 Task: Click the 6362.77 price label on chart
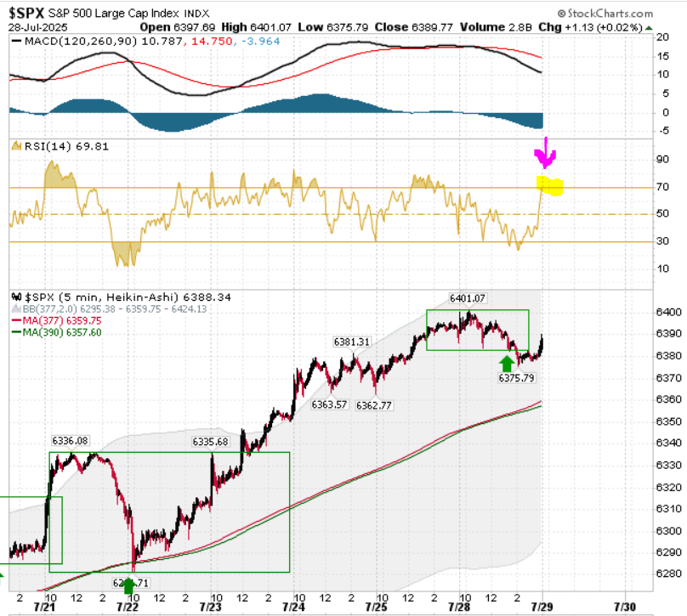(x=374, y=405)
